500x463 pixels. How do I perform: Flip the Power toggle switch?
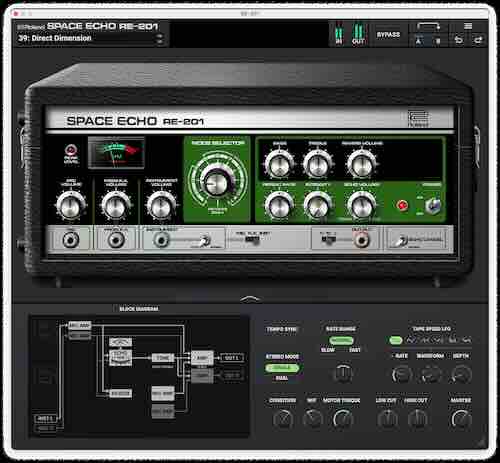click(434, 206)
